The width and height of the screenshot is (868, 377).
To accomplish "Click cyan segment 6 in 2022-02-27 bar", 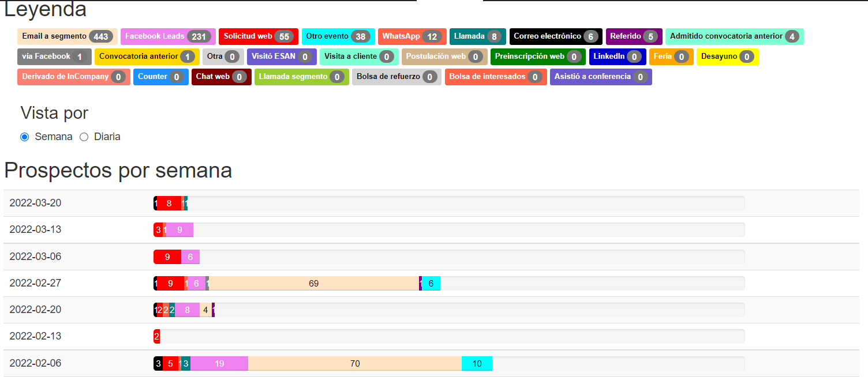I will (x=431, y=283).
